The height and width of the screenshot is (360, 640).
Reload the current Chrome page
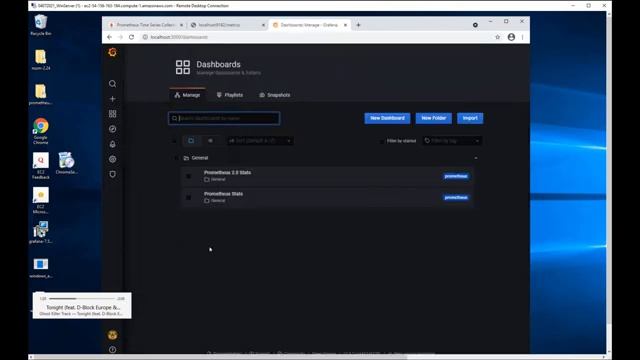click(131, 37)
